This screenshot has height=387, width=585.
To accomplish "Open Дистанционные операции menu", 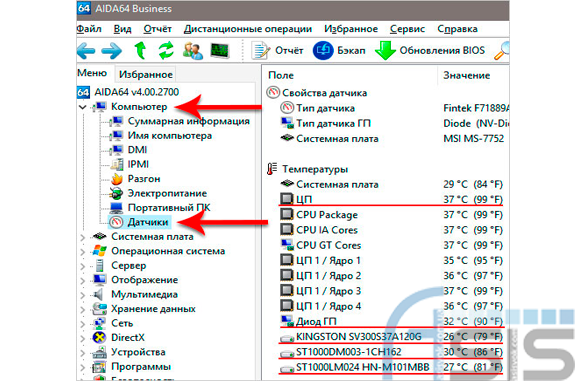I will click(x=248, y=29).
